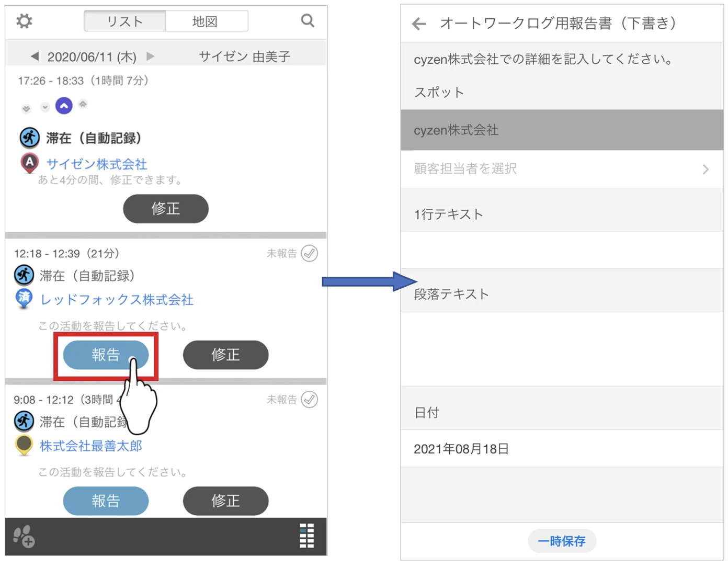Click the 段落テキスト text area
Viewport: 728px width, 567px height.
pos(562,349)
